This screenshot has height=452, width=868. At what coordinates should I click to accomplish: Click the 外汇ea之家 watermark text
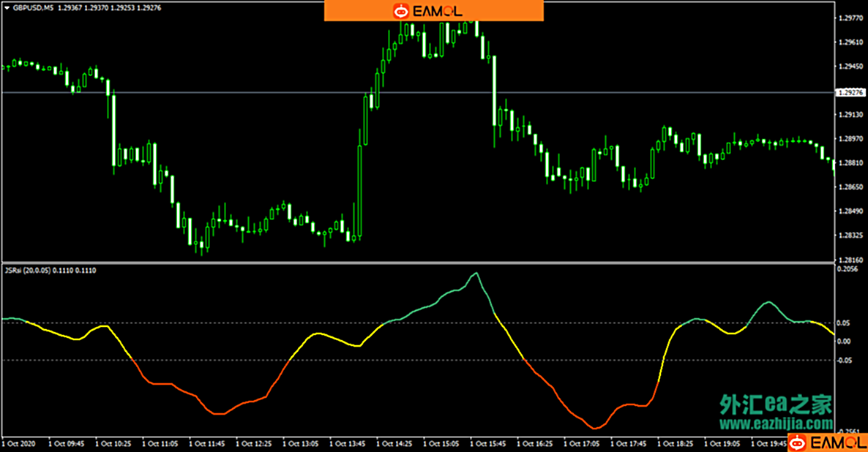776,404
